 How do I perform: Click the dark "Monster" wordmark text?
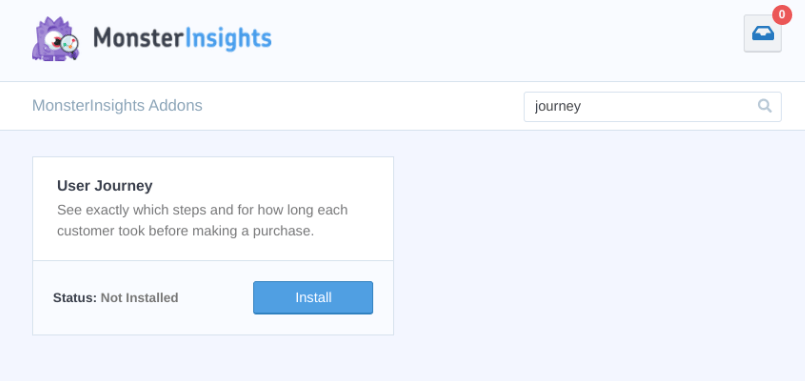[x=138, y=39]
